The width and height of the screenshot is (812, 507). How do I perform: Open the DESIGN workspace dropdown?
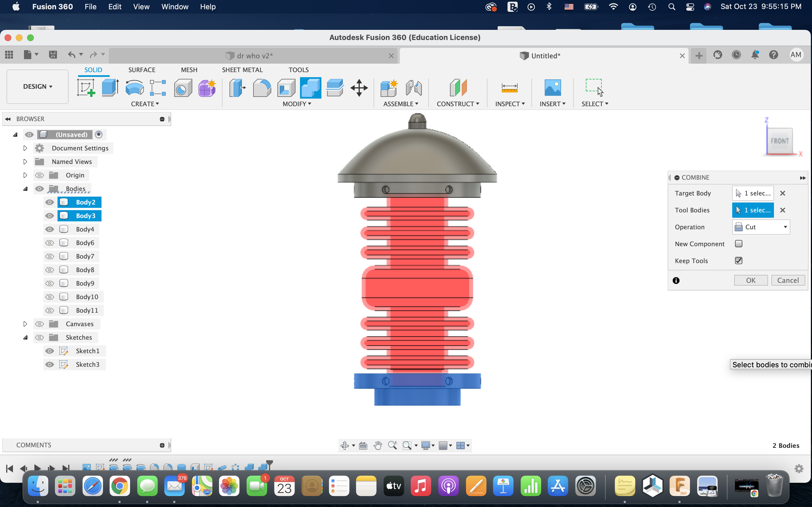click(x=37, y=86)
